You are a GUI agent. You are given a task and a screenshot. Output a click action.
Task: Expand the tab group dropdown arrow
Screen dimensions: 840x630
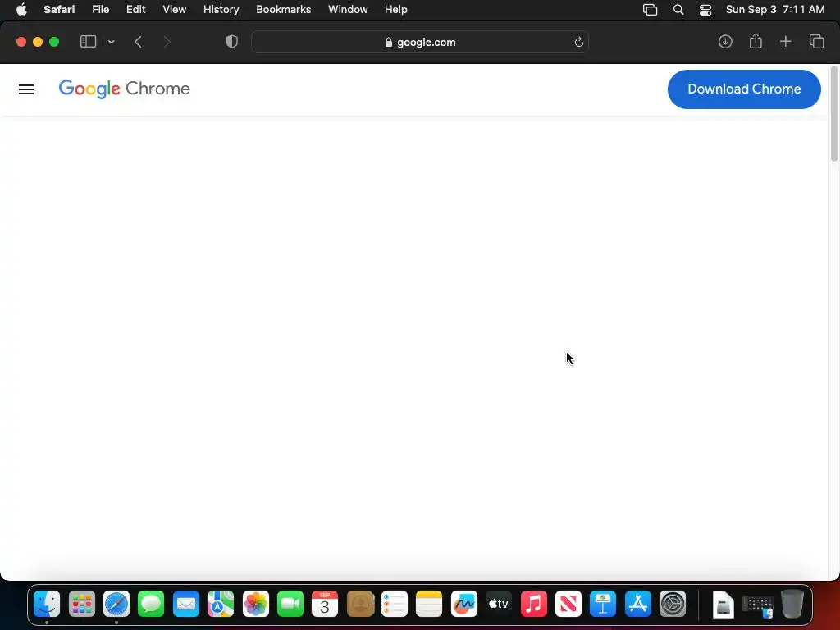(x=112, y=42)
